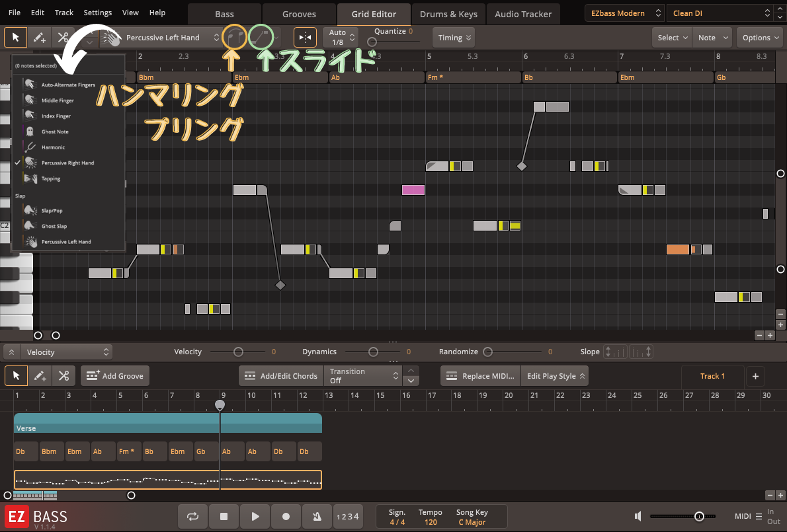
Task: Switch to the Drums & Keys tab
Action: pyautogui.click(x=448, y=14)
